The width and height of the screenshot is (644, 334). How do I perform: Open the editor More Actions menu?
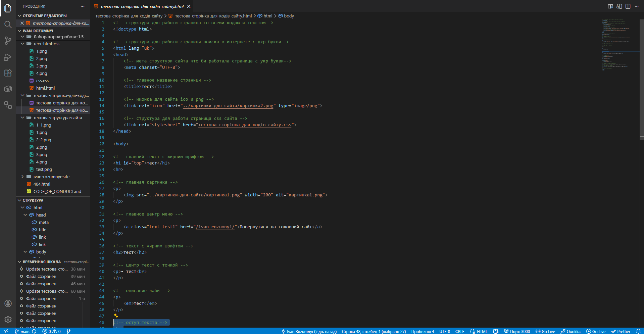637,6
